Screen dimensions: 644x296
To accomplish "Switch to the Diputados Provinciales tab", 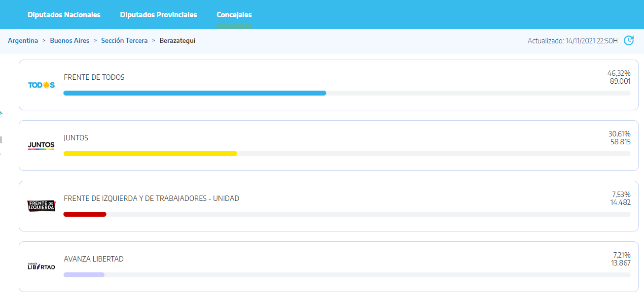I will click(x=158, y=15).
